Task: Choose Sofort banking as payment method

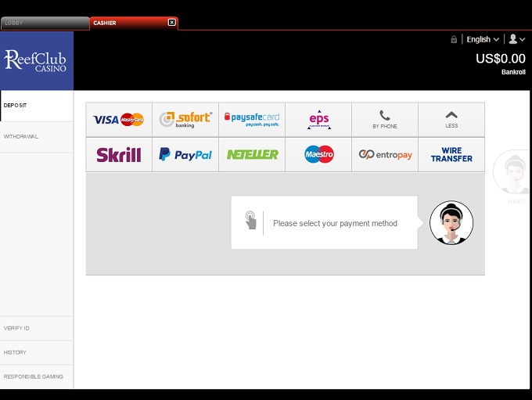Action: (x=185, y=120)
